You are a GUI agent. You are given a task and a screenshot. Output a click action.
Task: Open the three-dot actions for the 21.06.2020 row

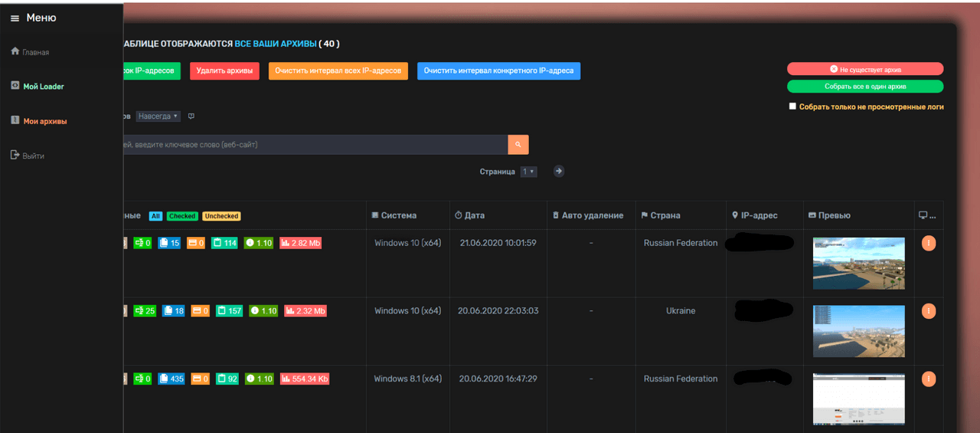coord(929,243)
